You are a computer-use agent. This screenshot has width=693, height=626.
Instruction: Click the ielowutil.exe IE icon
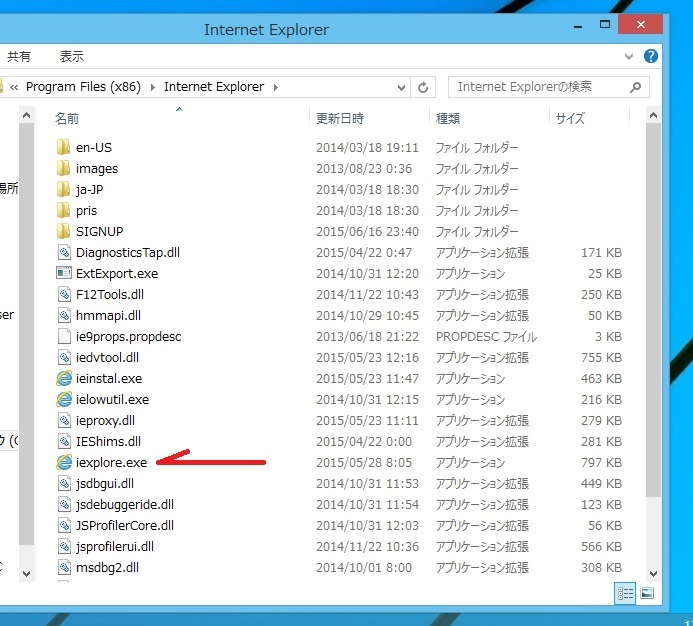click(64, 399)
